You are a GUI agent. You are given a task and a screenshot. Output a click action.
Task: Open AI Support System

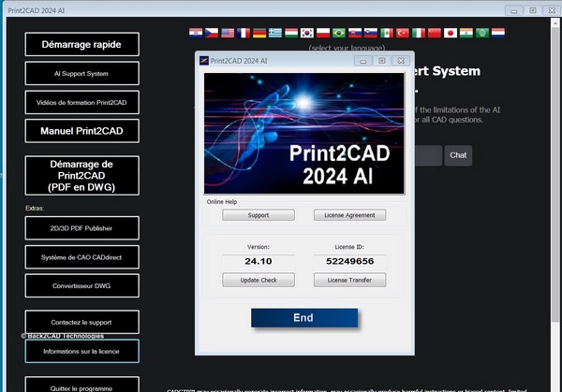coord(82,73)
